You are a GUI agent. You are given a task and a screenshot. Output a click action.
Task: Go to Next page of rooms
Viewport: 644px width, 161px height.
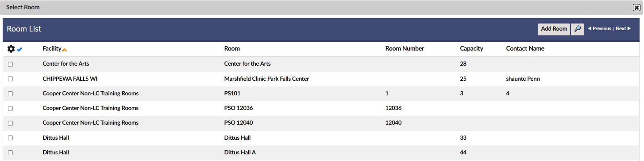[x=623, y=29]
